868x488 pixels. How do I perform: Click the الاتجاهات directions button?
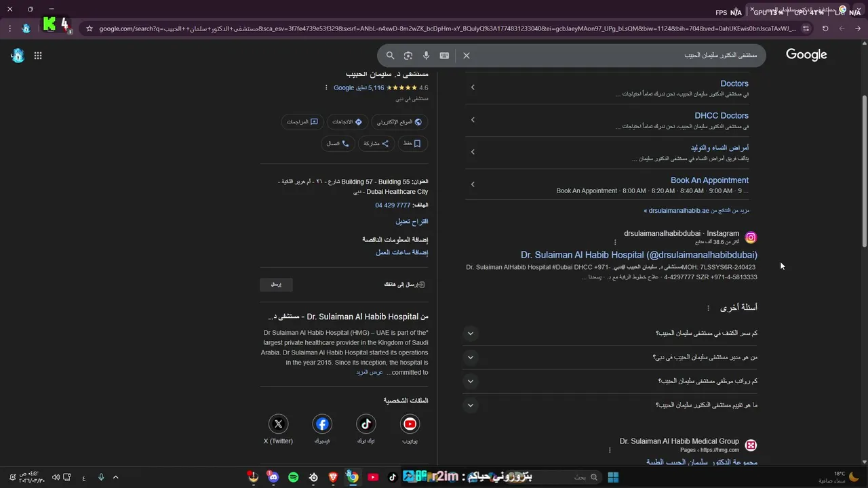click(x=349, y=122)
